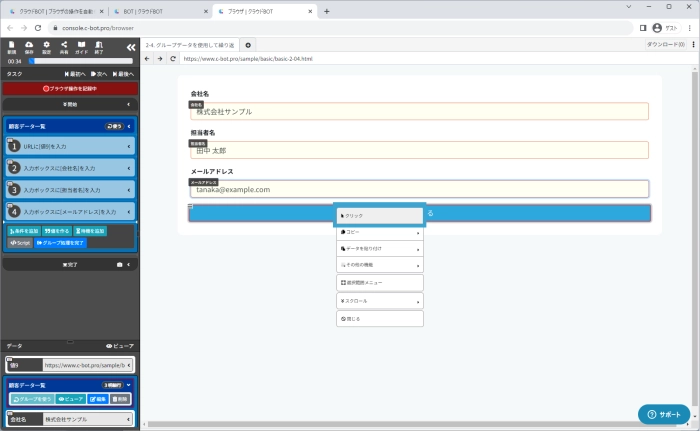Expand the コピー submenu in the context menu
Viewport: 700px width, 431px height.
pyautogui.click(x=379, y=233)
